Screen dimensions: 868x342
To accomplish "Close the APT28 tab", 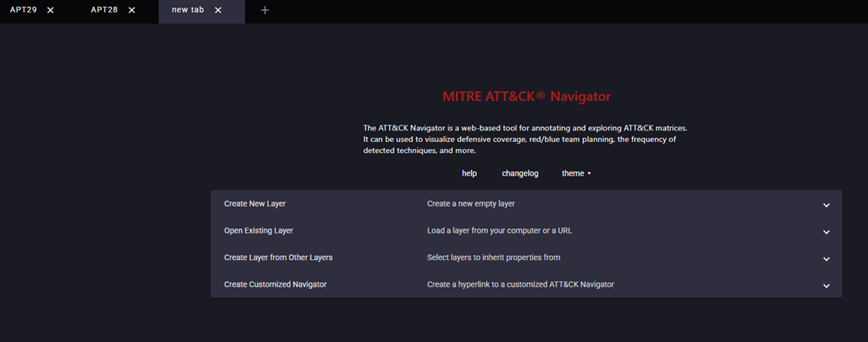I will click(132, 10).
